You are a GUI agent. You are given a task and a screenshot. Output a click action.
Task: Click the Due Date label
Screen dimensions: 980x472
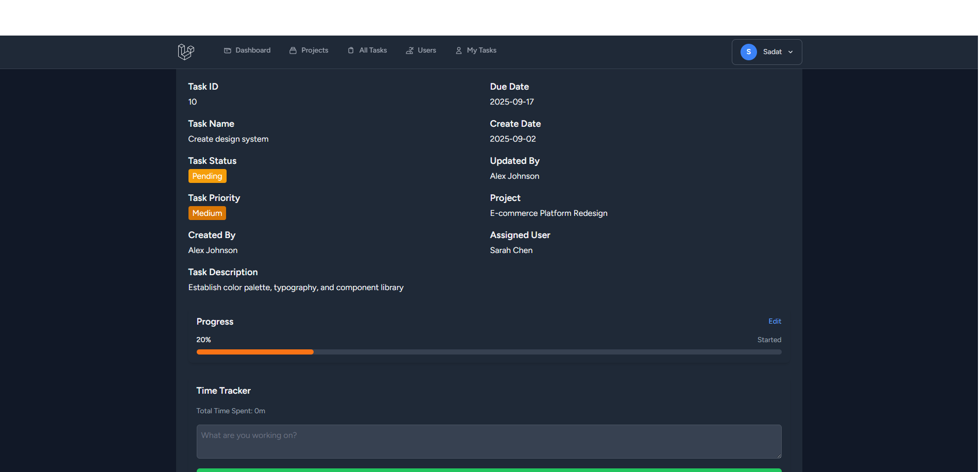[509, 87]
